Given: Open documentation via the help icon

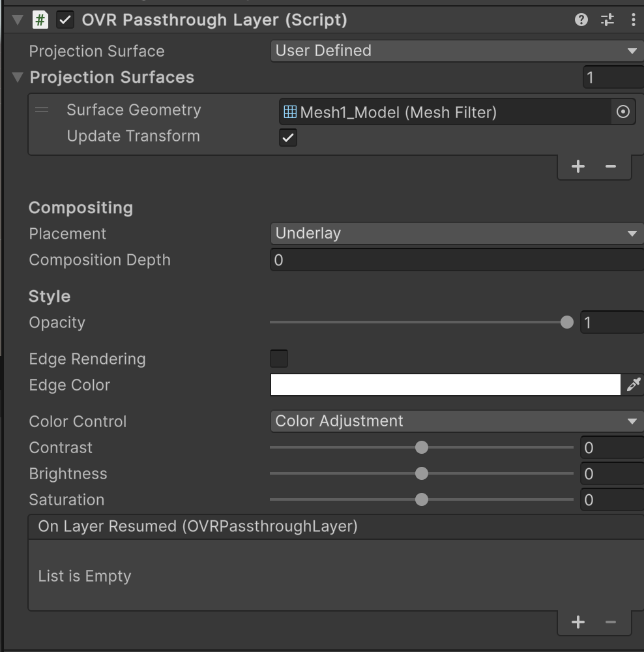Looking at the screenshot, I should pos(579,20).
